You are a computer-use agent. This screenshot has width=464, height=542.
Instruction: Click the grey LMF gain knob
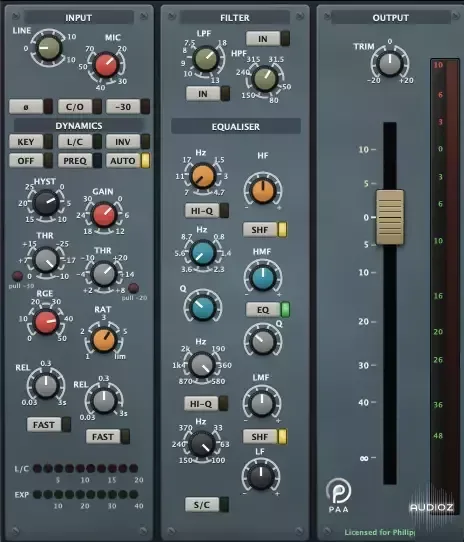pos(262,403)
